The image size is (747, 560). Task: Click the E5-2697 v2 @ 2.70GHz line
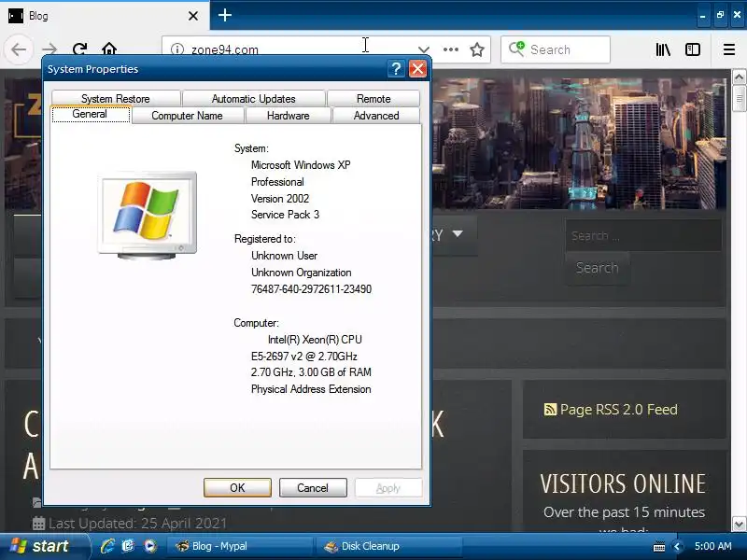coord(304,357)
